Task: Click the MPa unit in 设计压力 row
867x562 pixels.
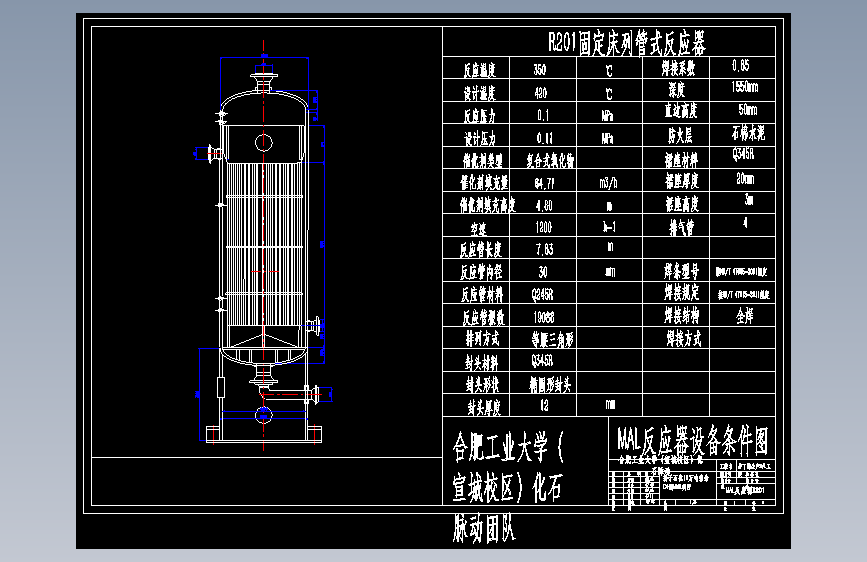Action: click(608, 138)
